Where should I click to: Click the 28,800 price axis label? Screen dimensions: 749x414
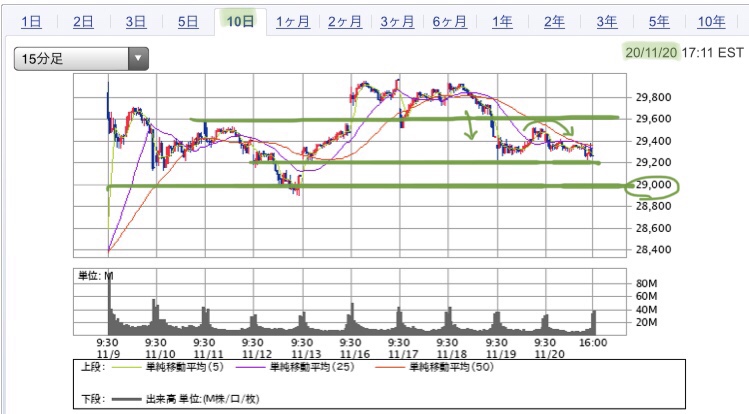pyautogui.click(x=653, y=206)
